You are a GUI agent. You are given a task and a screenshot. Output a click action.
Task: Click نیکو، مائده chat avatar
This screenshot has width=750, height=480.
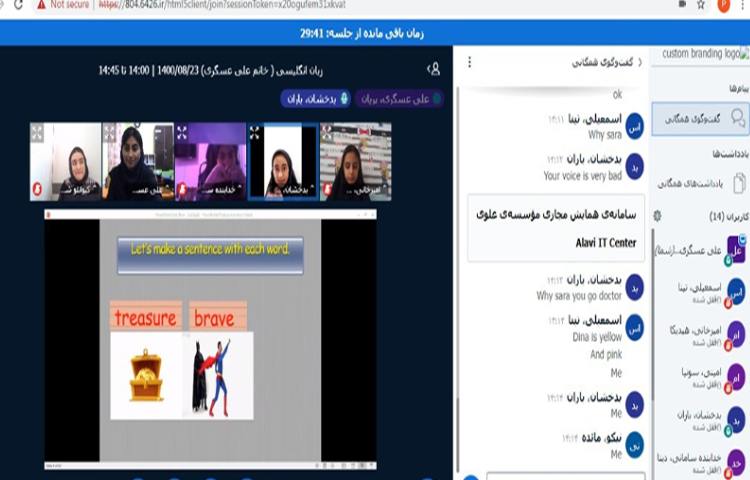pyautogui.click(x=635, y=446)
